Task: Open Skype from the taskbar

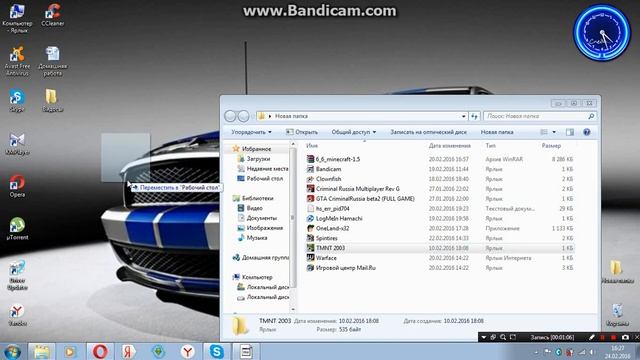Action: pyautogui.click(x=216, y=351)
